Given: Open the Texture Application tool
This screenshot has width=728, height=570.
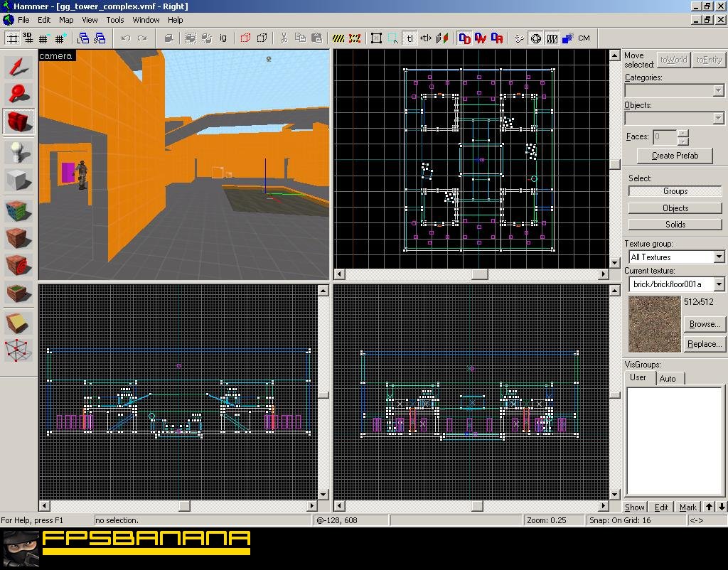Looking at the screenshot, I should click(17, 209).
